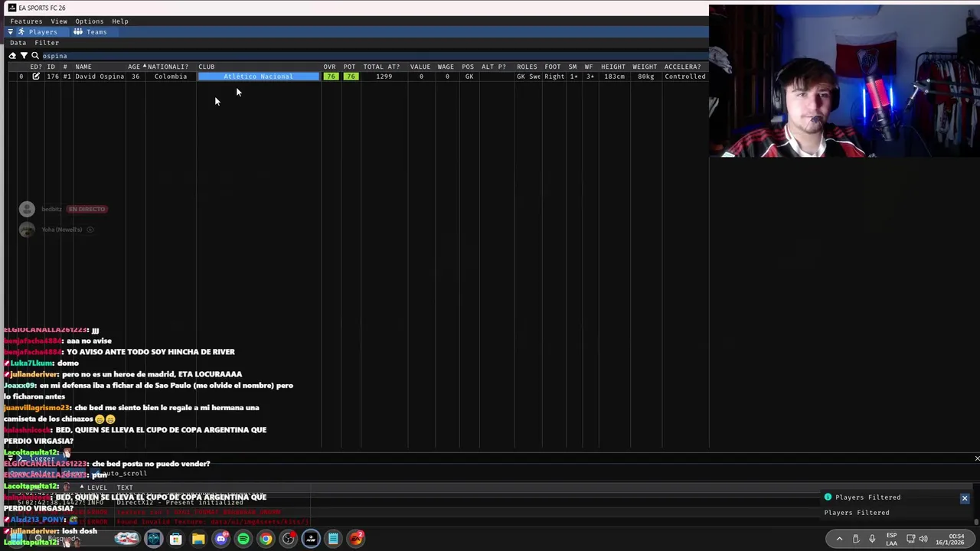Click the Controlled acceleration cell
980x551 pixels.
click(x=684, y=77)
